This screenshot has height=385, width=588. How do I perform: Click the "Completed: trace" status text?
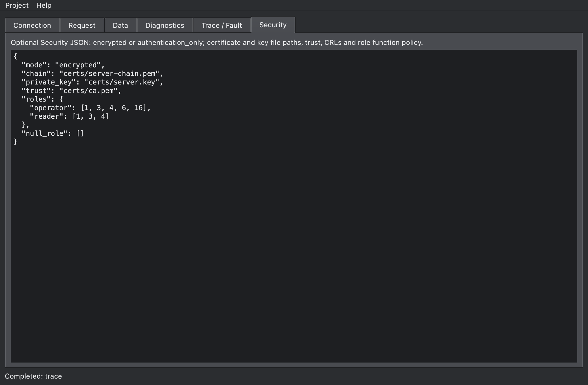33,376
